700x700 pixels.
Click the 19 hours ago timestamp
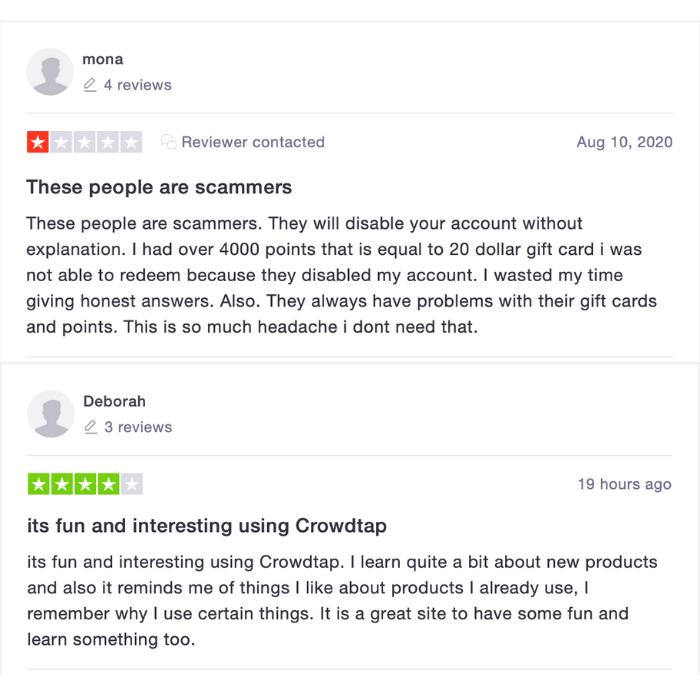tap(625, 484)
